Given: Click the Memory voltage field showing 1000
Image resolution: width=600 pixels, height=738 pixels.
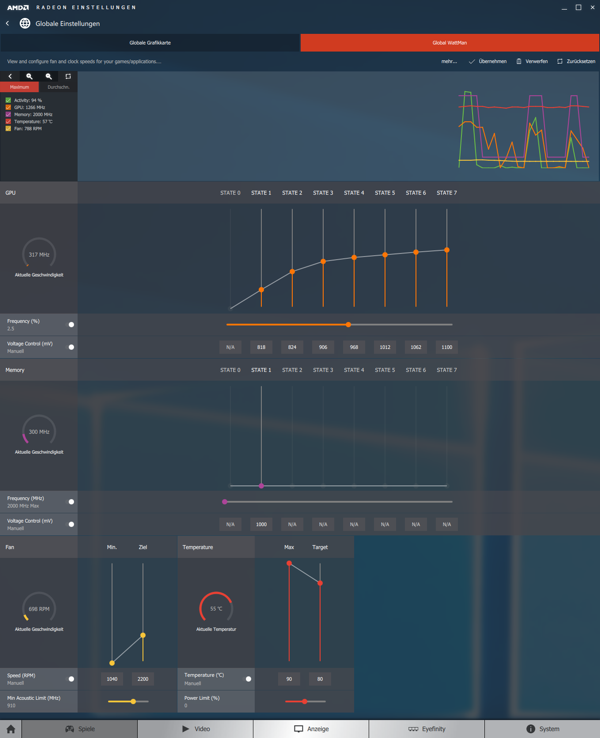Looking at the screenshot, I should [x=261, y=524].
